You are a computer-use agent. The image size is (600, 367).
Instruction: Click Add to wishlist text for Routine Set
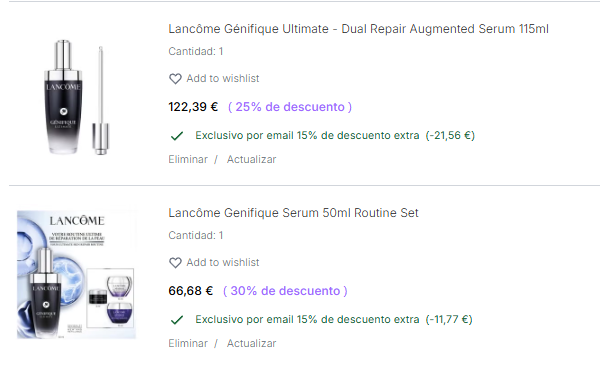223,263
